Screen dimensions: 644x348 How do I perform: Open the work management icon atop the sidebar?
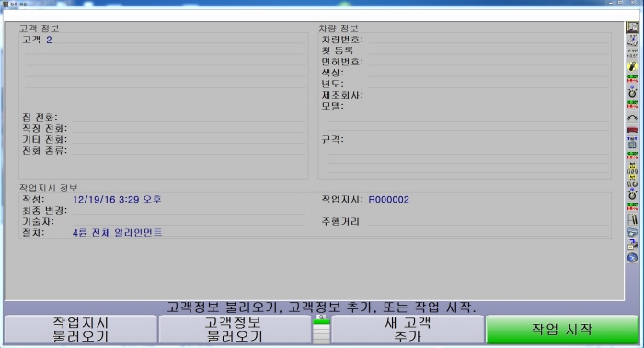click(632, 28)
